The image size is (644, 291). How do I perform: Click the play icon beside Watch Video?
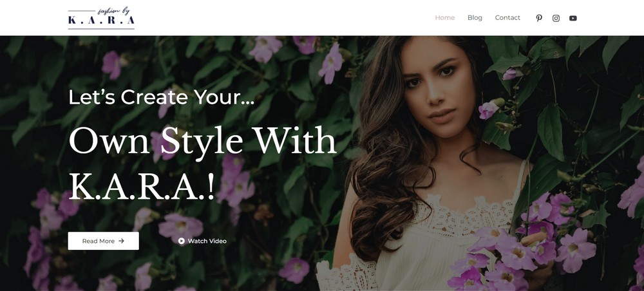(182, 241)
